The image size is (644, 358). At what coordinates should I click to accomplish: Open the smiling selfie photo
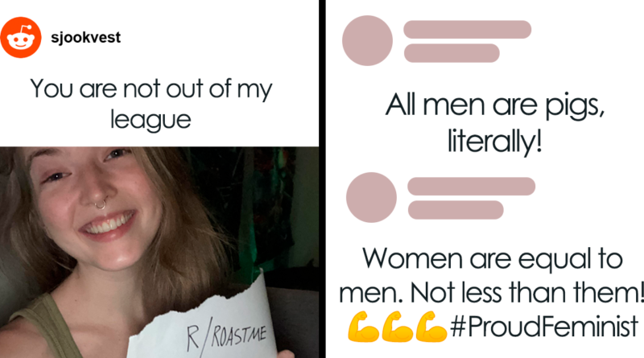(x=159, y=252)
